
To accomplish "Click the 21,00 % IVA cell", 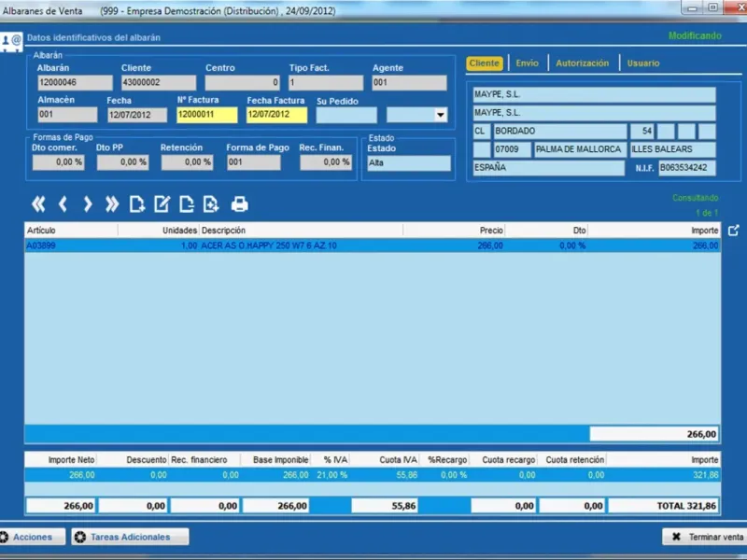I will pos(332,475).
